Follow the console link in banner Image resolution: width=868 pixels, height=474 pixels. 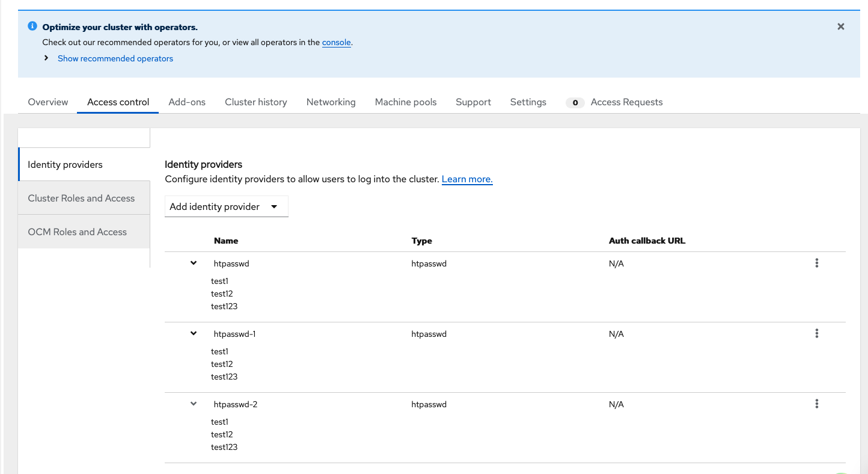click(336, 43)
